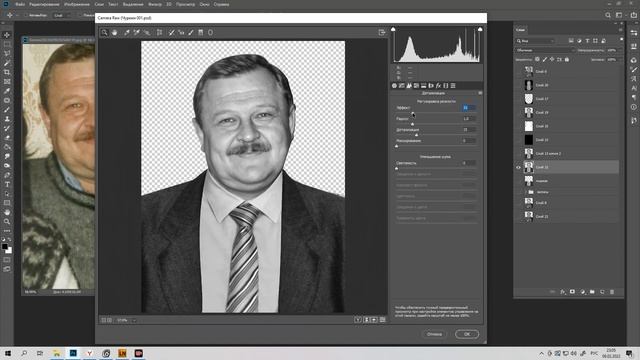Select the Color Sampler tool in Camera Raw
Image resolution: width=640 pixels, height=360 pixels.
pos(137,33)
